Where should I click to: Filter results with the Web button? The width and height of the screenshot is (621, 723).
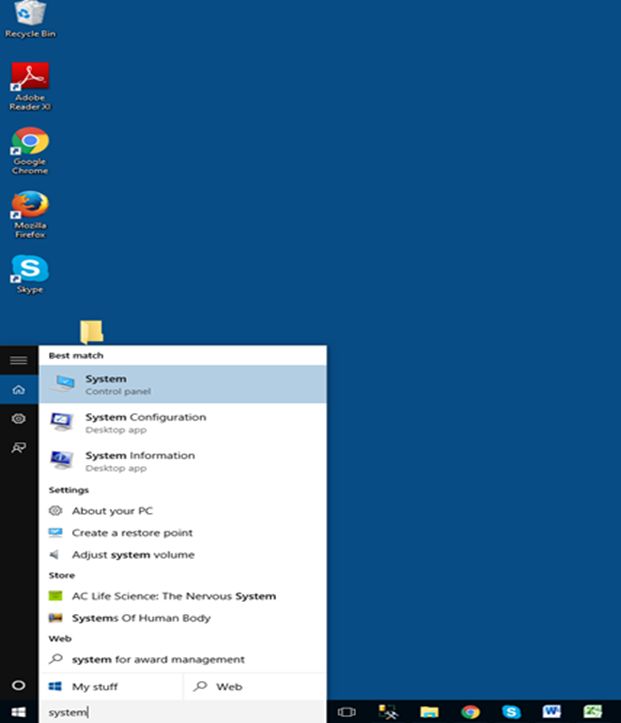coord(255,687)
